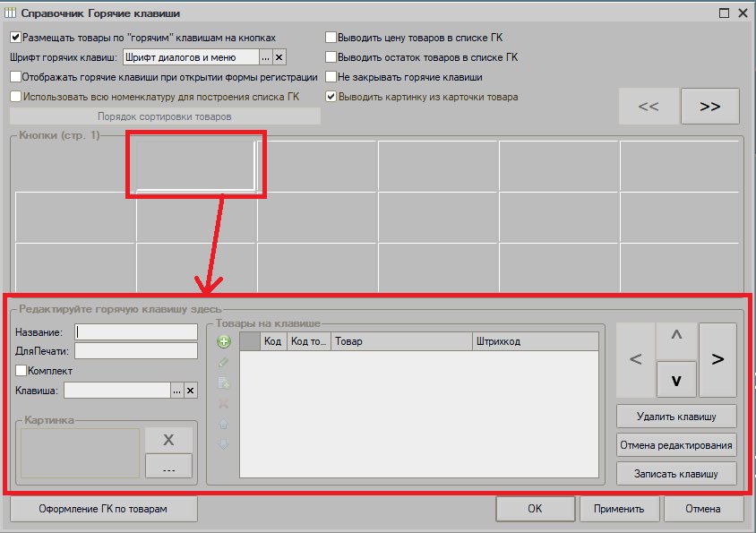Uncheck Размещать товары по горячим клавишам
The height and width of the screenshot is (533, 756).
pyautogui.click(x=16, y=37)
